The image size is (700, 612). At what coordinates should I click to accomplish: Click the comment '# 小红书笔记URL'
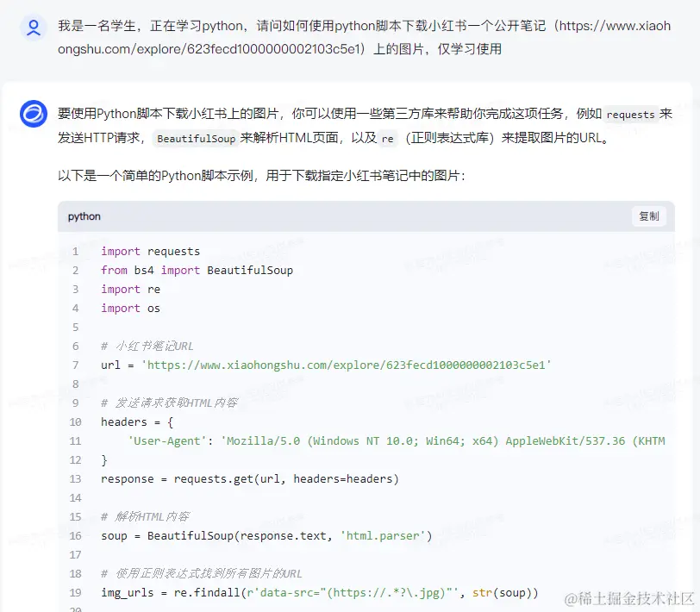147,347
